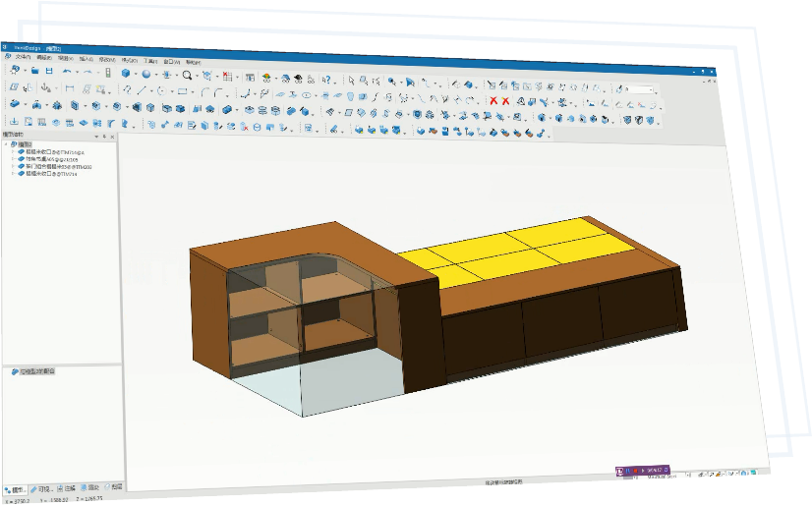Click the rectangle sketch tool icon
Image resolution: width=812 pixels, height=506 pixels.
click(181, 91)
